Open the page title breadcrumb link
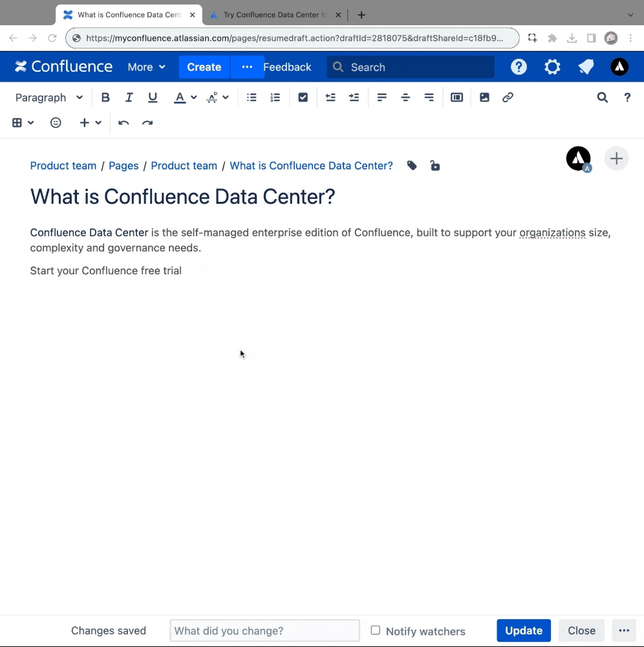This screenshot has width=644, height=647. 311,166
